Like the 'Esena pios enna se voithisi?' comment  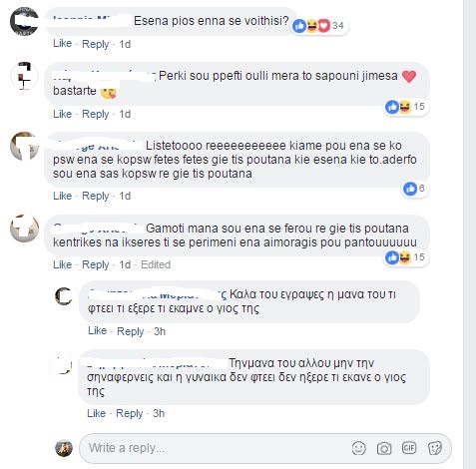click(x=62, y=44)
